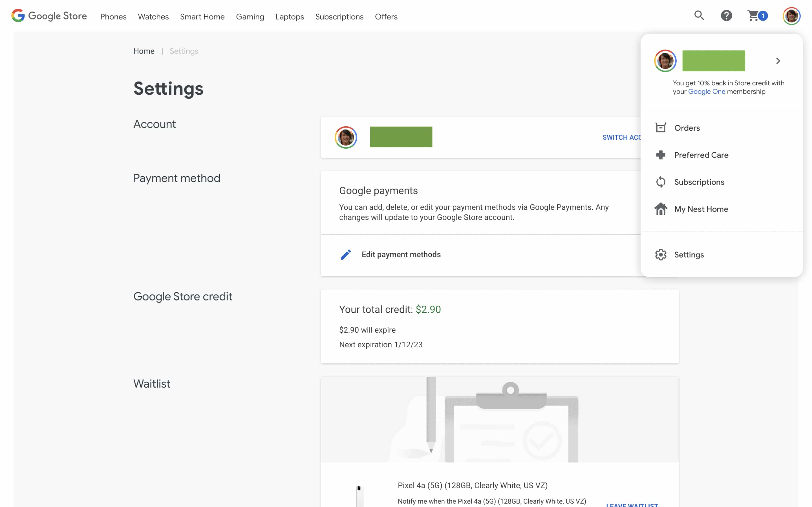The image size is (812, 507).
Task: Go back via the Home breadcrumb
Action: [144, 51]
